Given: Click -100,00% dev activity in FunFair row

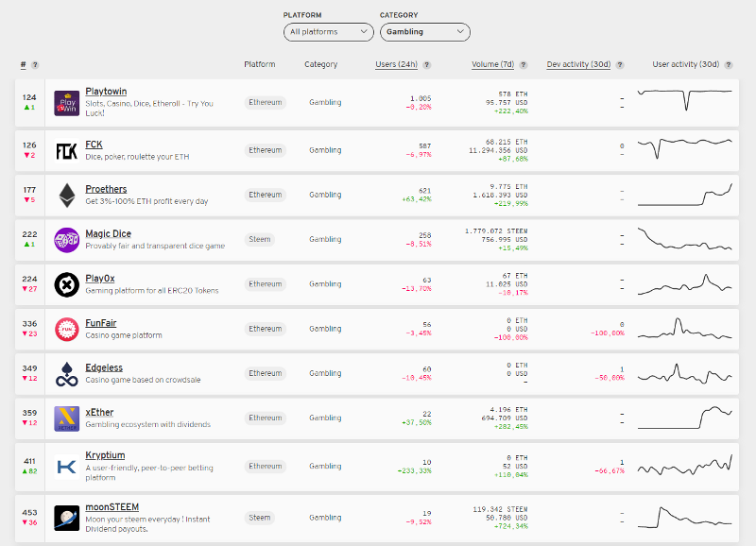Looking at the screenshot, I should [608, 333].
